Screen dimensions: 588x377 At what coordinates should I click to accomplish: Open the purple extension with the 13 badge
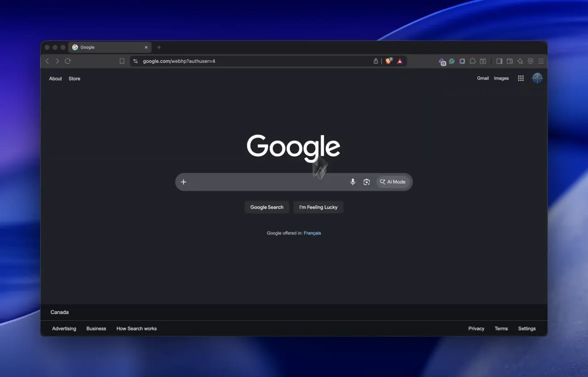tap(442, 62)
